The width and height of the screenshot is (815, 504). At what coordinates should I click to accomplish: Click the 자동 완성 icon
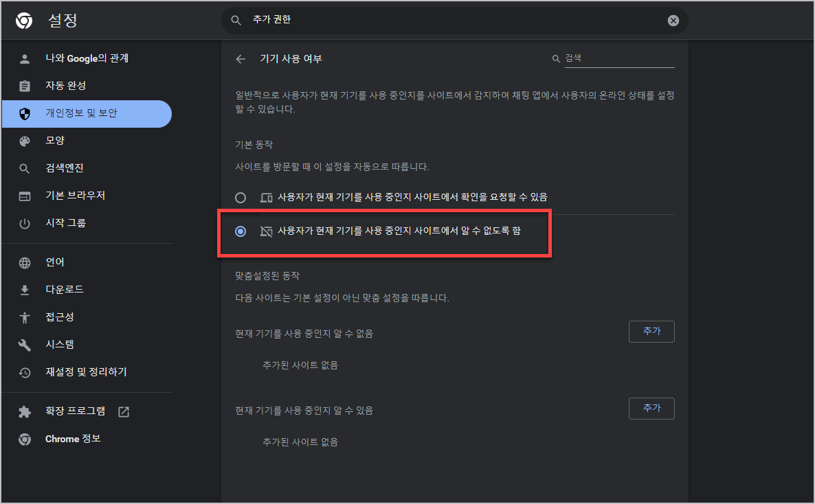[x=25, y=85]
